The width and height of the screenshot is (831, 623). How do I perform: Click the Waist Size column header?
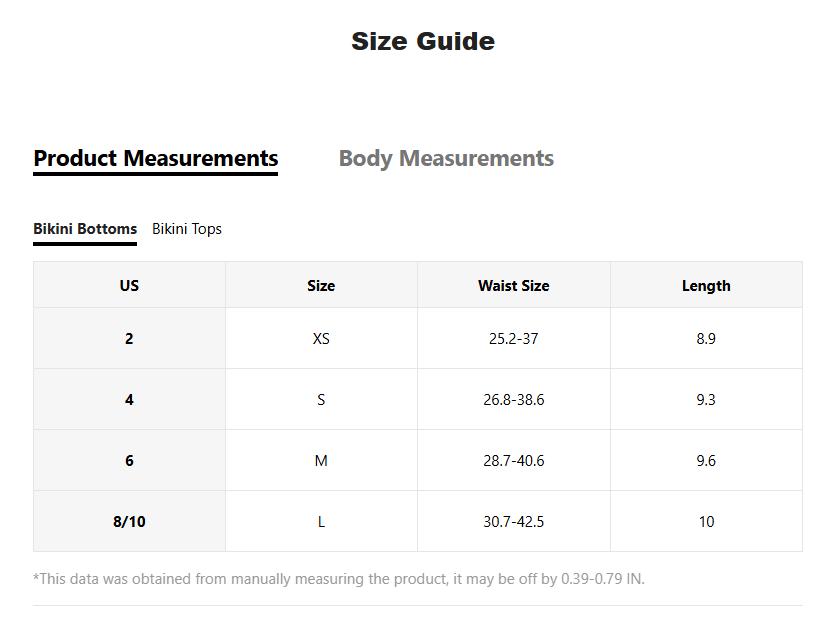(513, 286)
